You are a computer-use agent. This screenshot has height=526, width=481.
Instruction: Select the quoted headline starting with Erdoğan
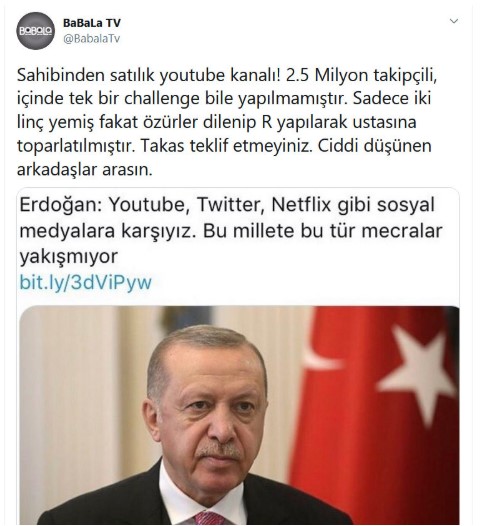pos(231,230)
